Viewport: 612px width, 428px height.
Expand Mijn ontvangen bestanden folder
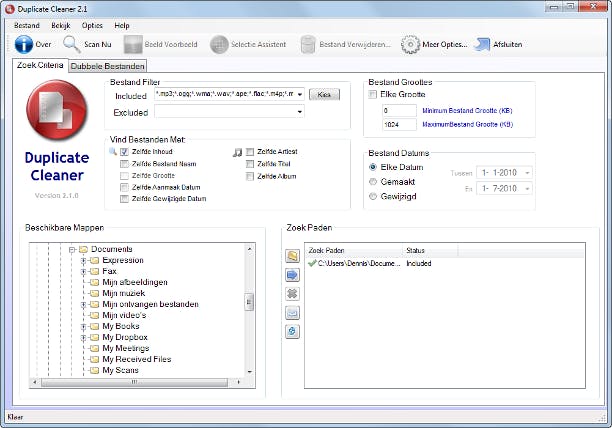(83, 304)
